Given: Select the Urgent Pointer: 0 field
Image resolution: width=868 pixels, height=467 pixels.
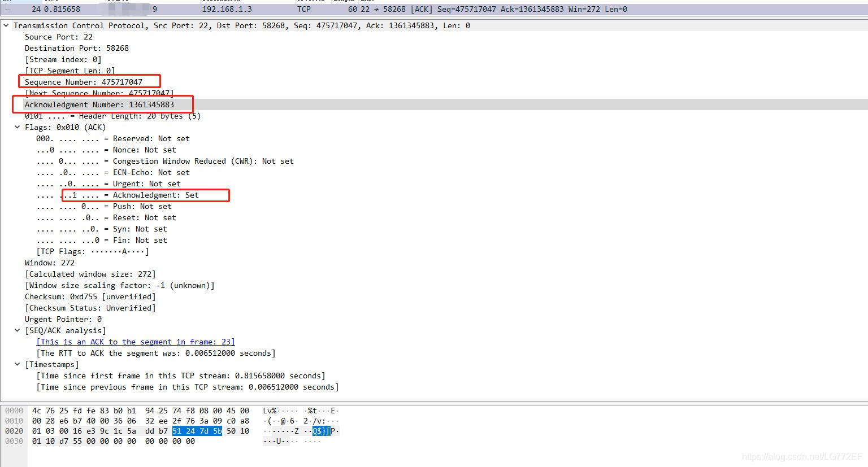Looking at the screenshot, I should [x=63, y=319].
